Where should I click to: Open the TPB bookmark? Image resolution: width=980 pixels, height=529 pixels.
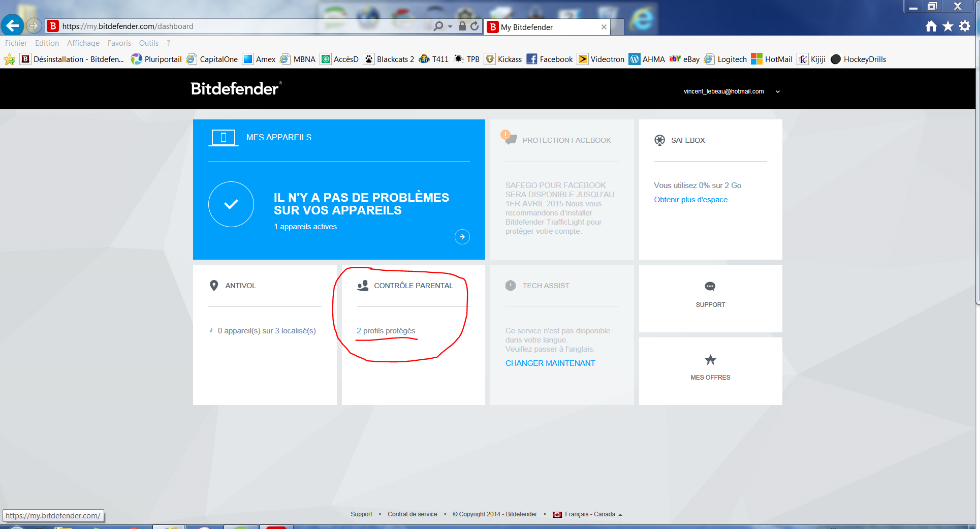[x=466, y=59]
